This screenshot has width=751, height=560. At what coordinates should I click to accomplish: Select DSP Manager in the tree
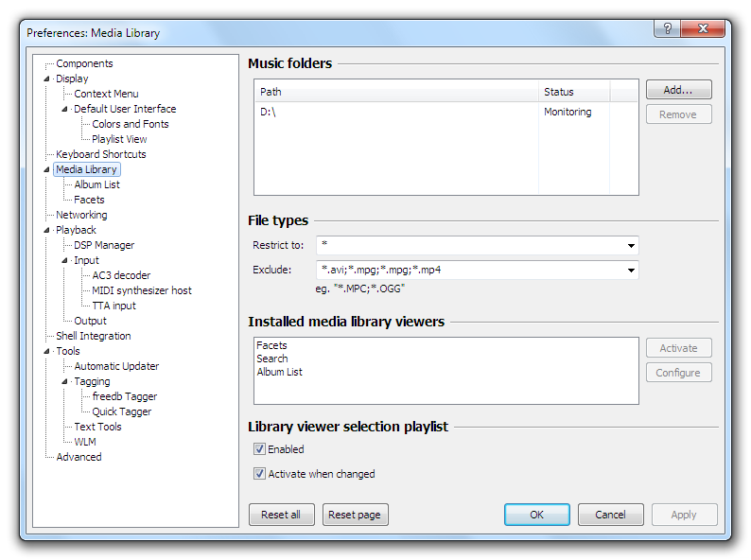(104, 246)
